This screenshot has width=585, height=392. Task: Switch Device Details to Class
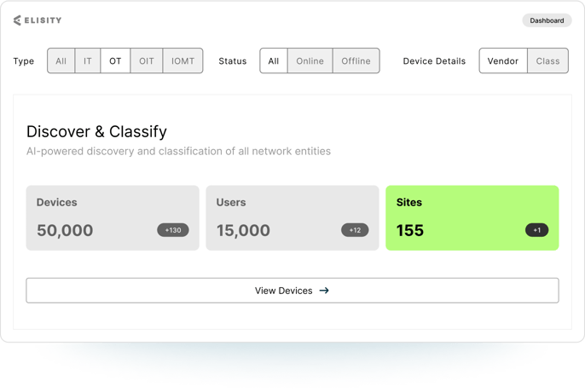coord(547,61)
